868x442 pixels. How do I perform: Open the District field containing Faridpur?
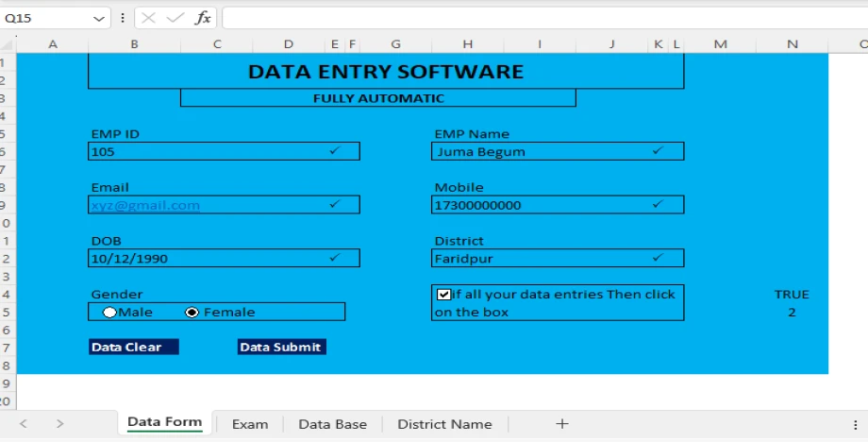point(557,258)
